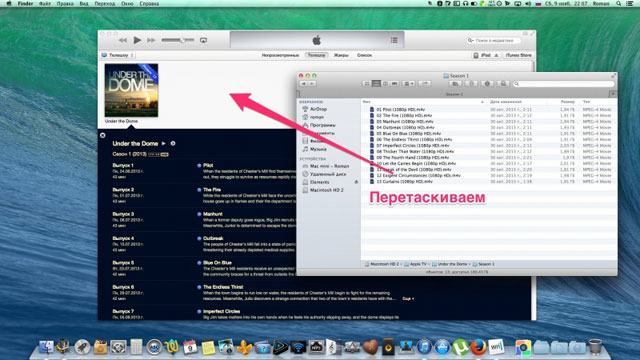Switch to the Жанры tab in iTunes
This screenshot has height=360, width=640.
(341, 55)
